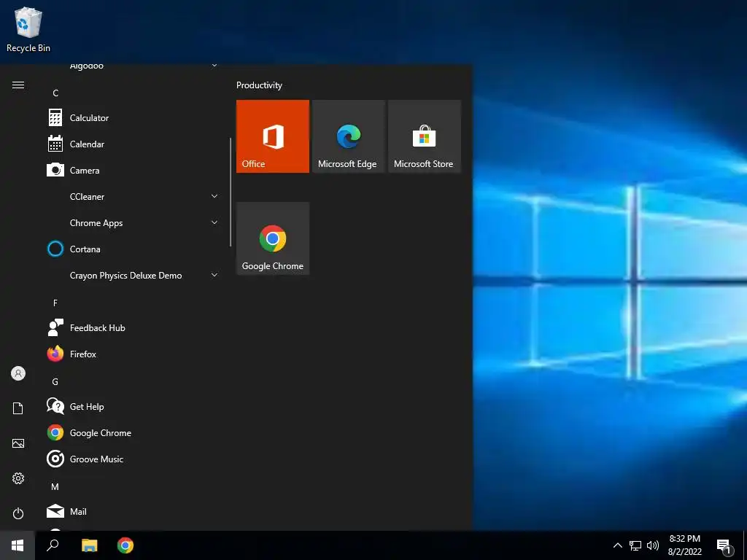
Task: Open the Get Help app icon
Action: (55, 406)
